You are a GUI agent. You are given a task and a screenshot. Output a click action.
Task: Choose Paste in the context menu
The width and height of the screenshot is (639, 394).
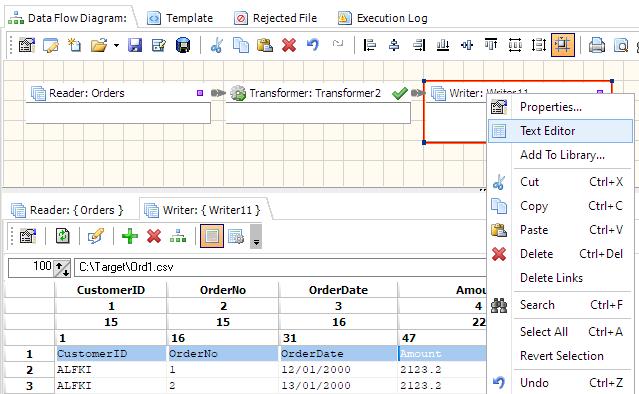pyautogui.click(x=560, y=230)
